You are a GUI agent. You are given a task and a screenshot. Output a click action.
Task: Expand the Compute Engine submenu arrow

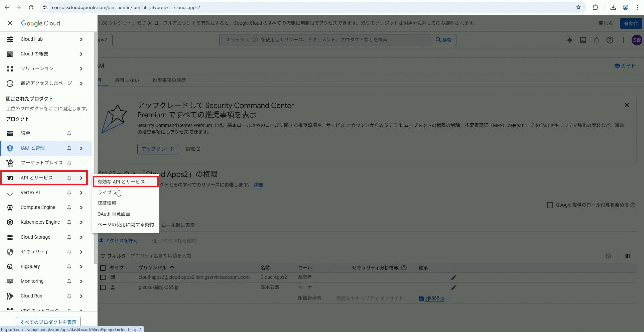(x=81, y=208)
